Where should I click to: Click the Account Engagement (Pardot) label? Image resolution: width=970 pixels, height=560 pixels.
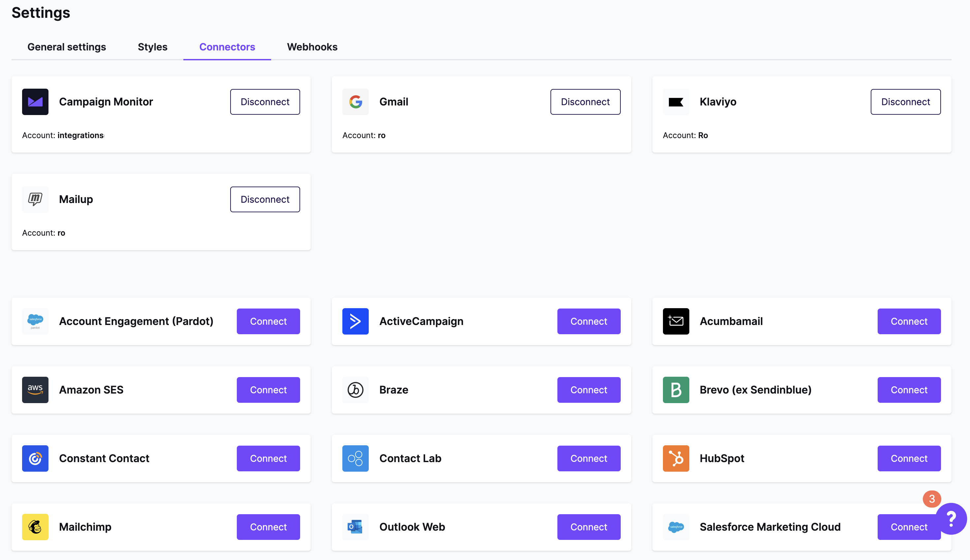[x=136, y=321]
